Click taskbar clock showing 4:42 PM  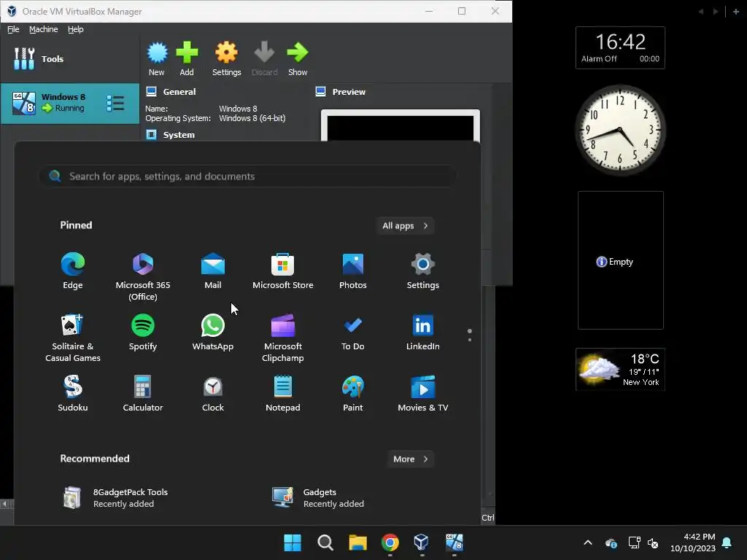(693, 542)
